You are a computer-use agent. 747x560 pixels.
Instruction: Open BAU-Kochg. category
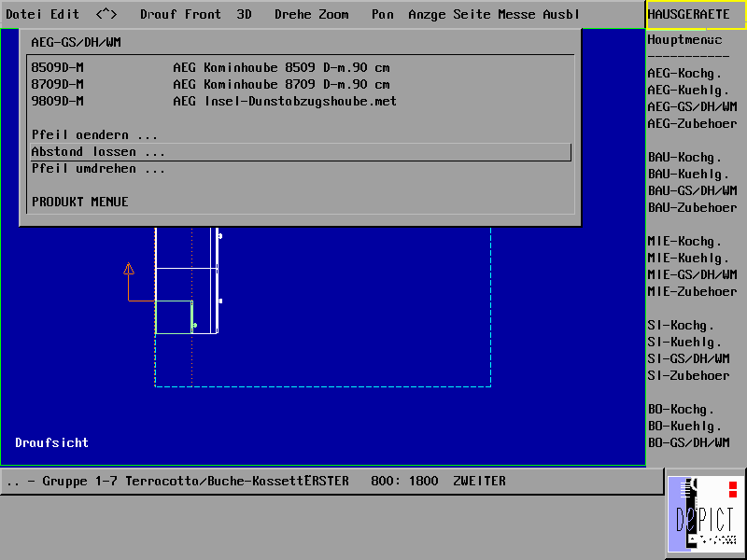(684, 158)
